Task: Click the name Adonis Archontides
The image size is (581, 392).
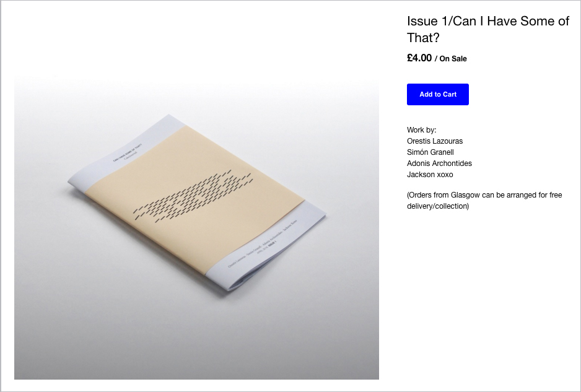Action: coord(439,163)
